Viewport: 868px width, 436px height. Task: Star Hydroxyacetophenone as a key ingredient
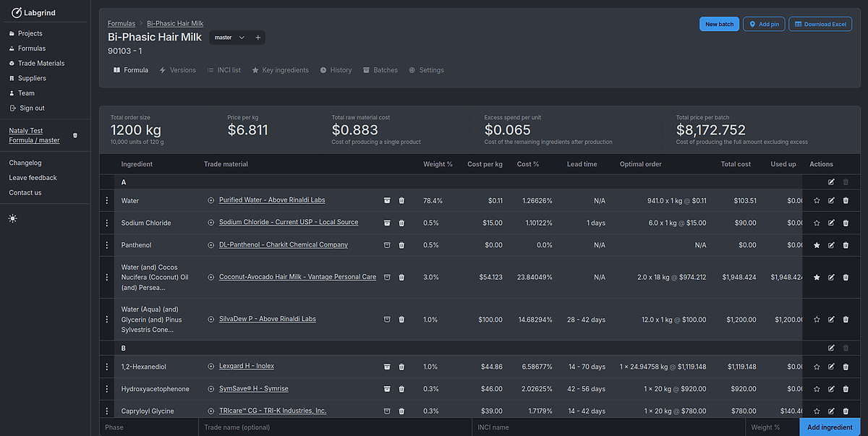pos(816,389)
